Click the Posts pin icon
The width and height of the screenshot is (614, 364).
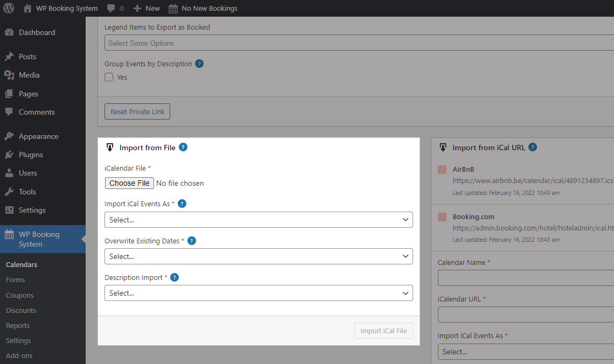pos(9,57)
